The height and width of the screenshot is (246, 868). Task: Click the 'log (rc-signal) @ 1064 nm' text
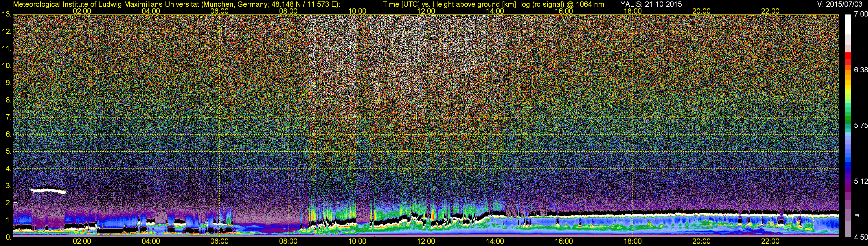pyautogui.click(x=562, y=4)
